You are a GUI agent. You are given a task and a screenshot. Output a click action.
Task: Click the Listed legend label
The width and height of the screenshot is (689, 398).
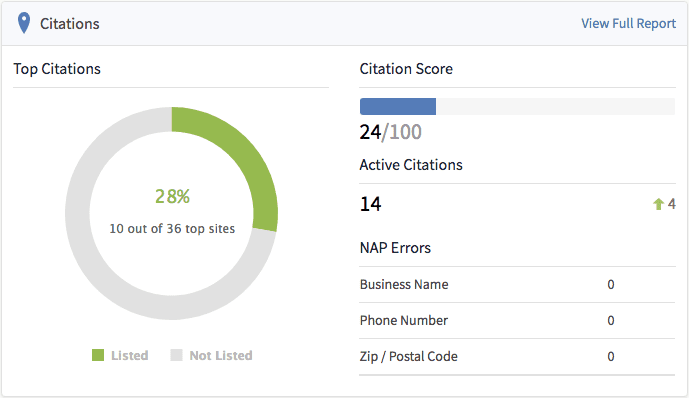click(x=130, y=355)
